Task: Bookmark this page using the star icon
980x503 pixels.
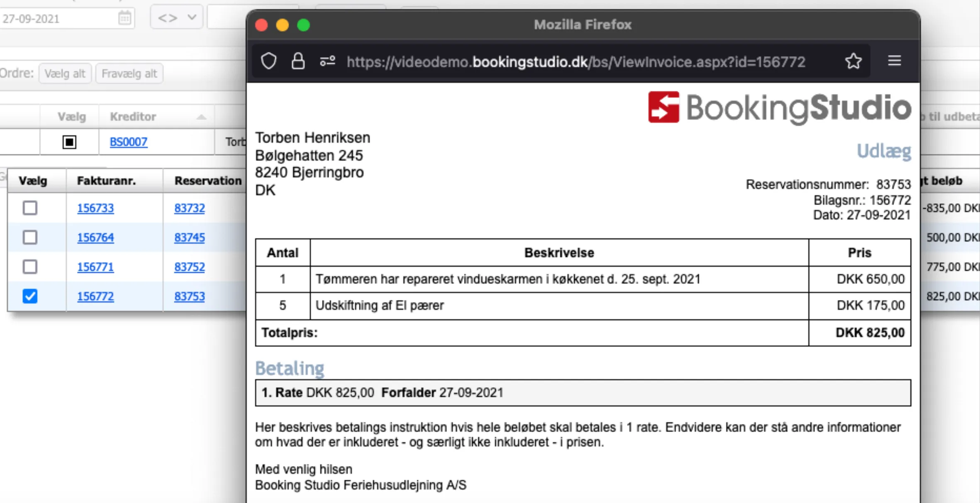Action: (x=853, y=61)
